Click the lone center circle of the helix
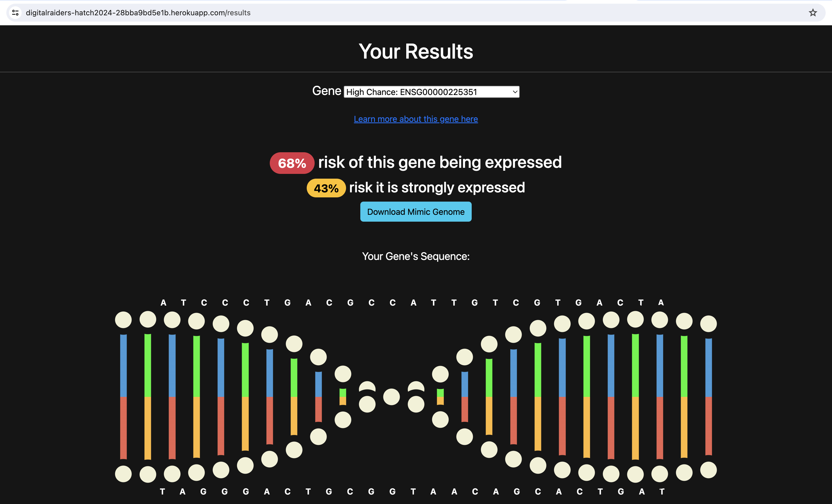 pyautogui.click(x=391, y=397)
